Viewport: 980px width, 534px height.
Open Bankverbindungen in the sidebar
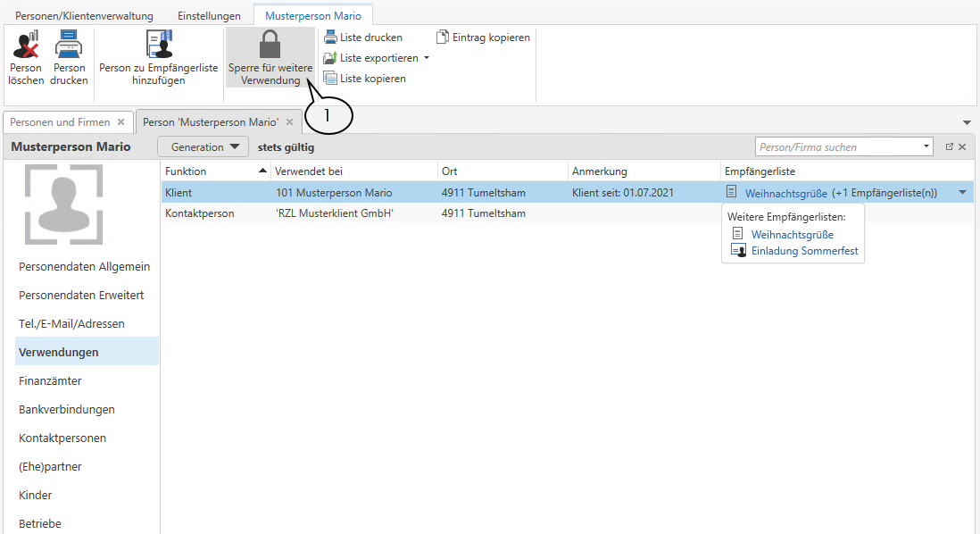[67, 409]
